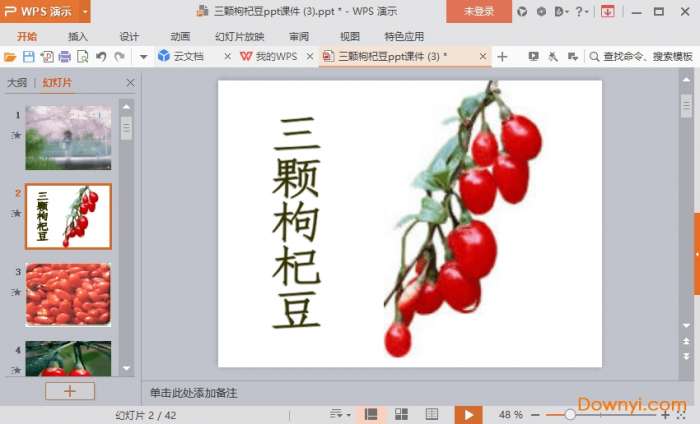Click the skin/theme icon beside 未登录
700x424 pixels.
(x=522, y=12)
